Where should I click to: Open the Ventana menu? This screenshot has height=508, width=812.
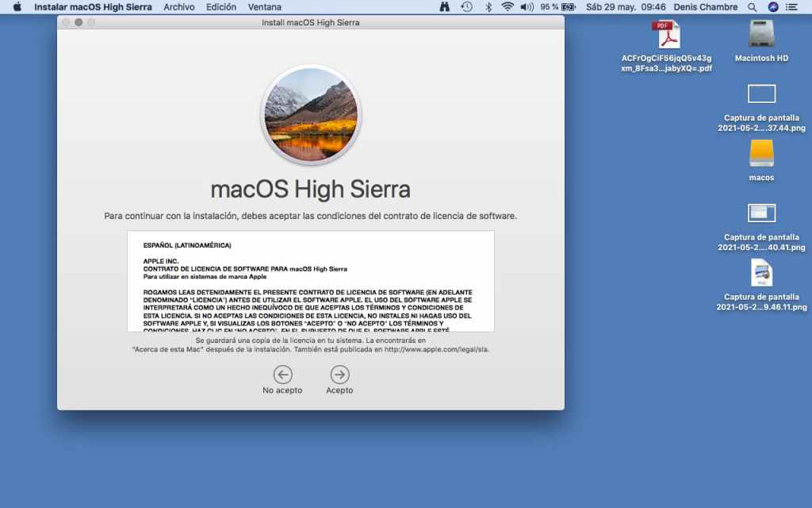(264, 7)
